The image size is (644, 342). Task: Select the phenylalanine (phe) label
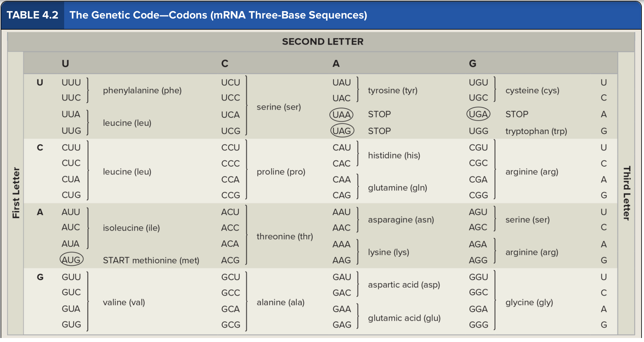pyautogui.click(x=142, y=90)
